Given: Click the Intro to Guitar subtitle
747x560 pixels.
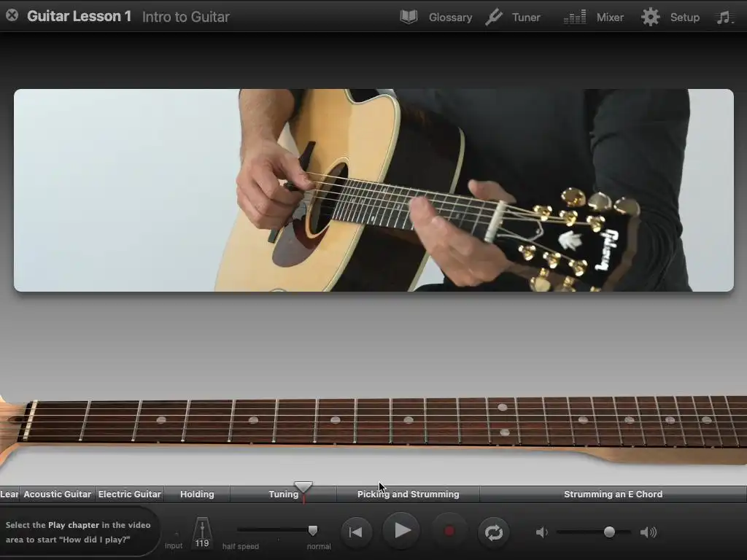Looking at the screenshot, I should (x=186, y=17).
